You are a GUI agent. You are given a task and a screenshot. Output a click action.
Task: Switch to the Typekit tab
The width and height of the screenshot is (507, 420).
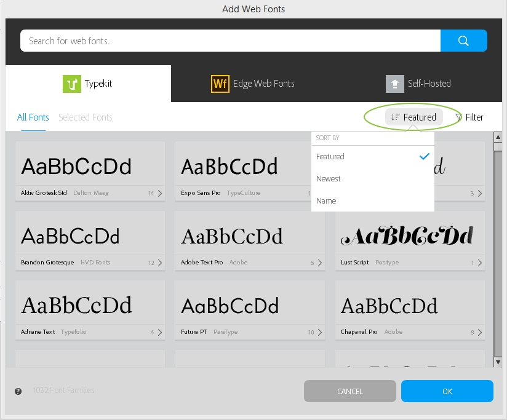(88, 84)
